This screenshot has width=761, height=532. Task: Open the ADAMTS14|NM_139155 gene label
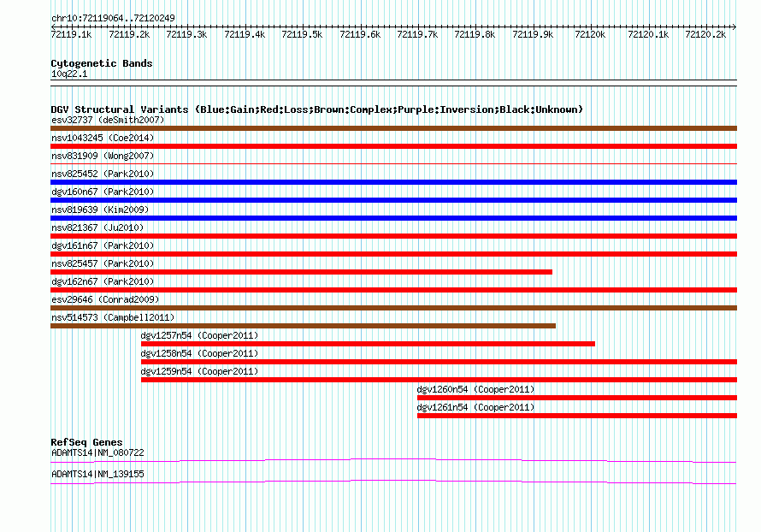97,474
